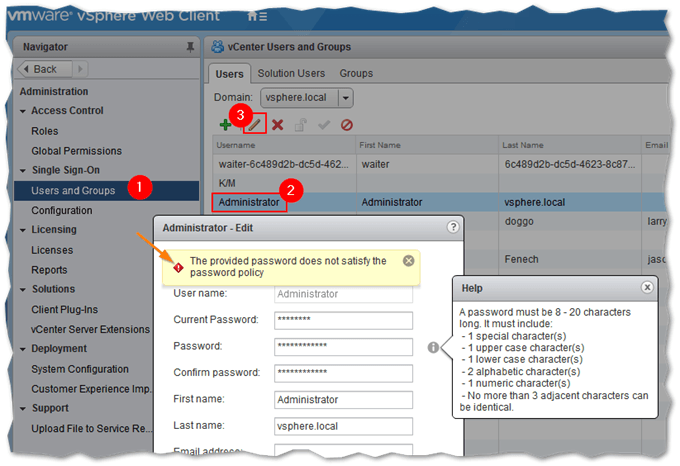Open Upload File to Service Request

point(92,428)
